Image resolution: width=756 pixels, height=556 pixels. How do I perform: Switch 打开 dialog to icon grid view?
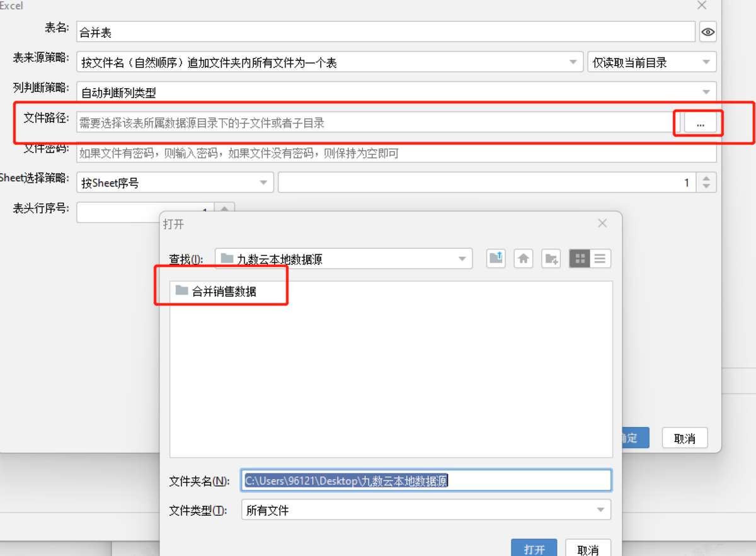coord(580,258)
